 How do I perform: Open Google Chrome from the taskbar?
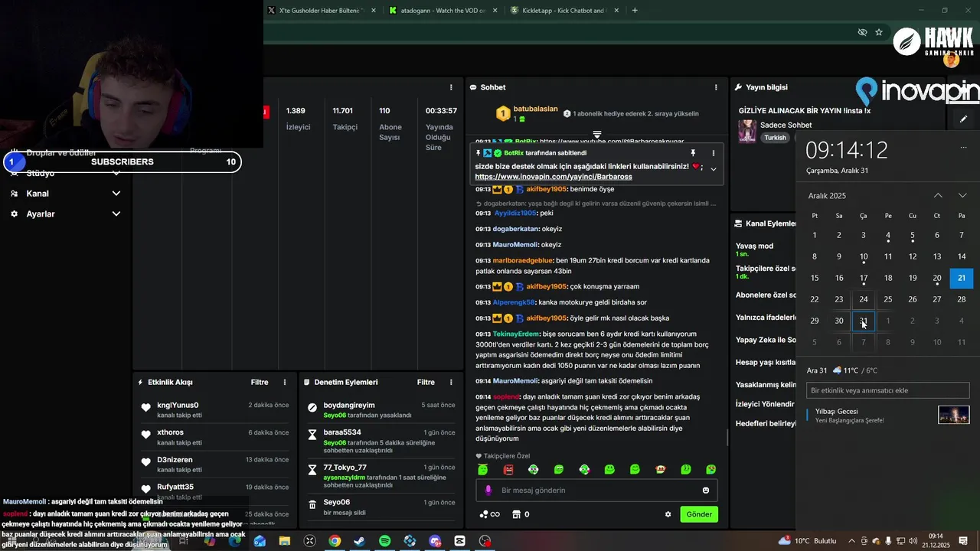335,541
